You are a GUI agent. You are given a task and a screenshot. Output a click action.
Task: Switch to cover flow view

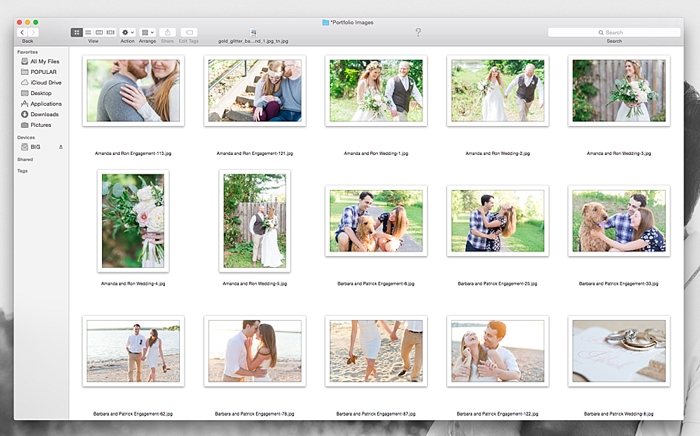[x=111, y=33]
